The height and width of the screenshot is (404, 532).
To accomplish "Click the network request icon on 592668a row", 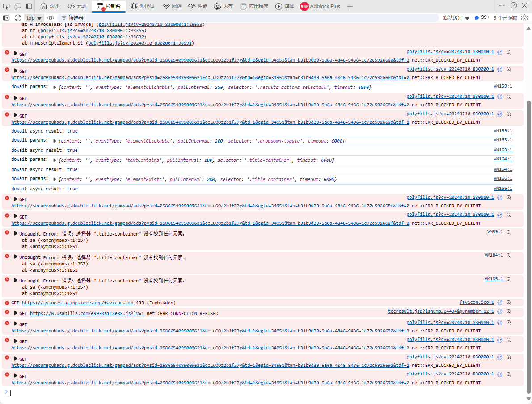I will [x=500, y=52].
